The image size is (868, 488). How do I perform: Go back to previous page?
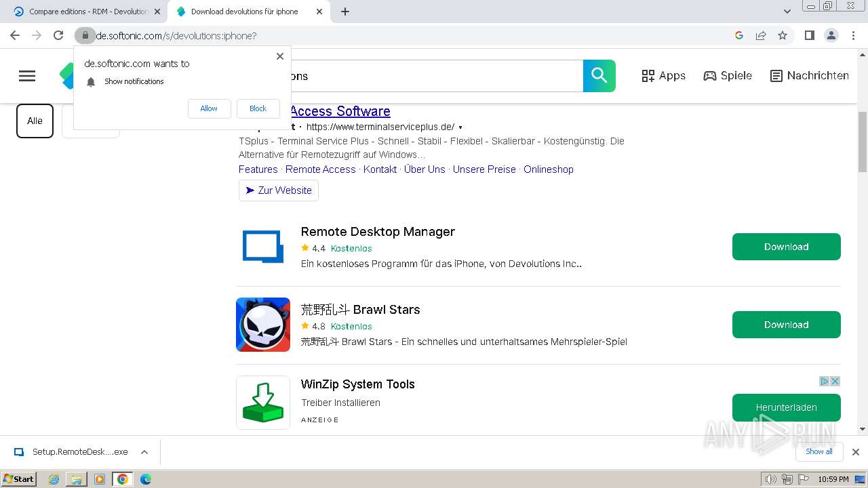(x=15, y=35)
